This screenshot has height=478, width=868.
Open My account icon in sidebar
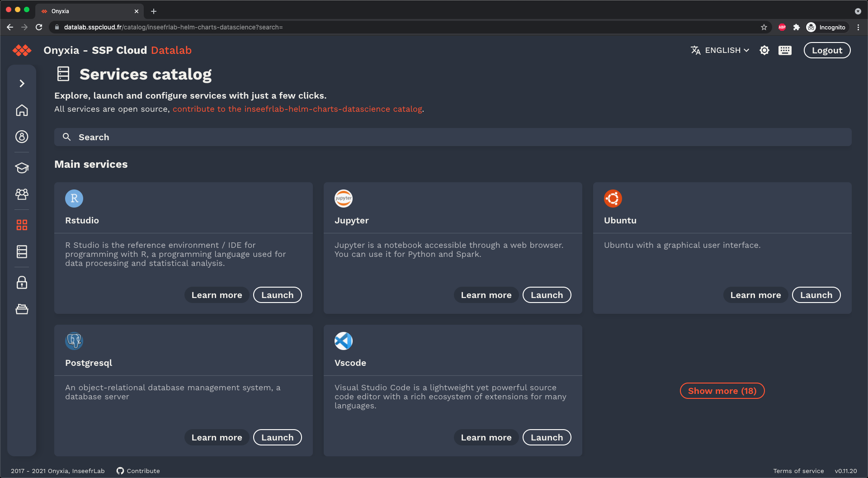click(x=22, y=137)
